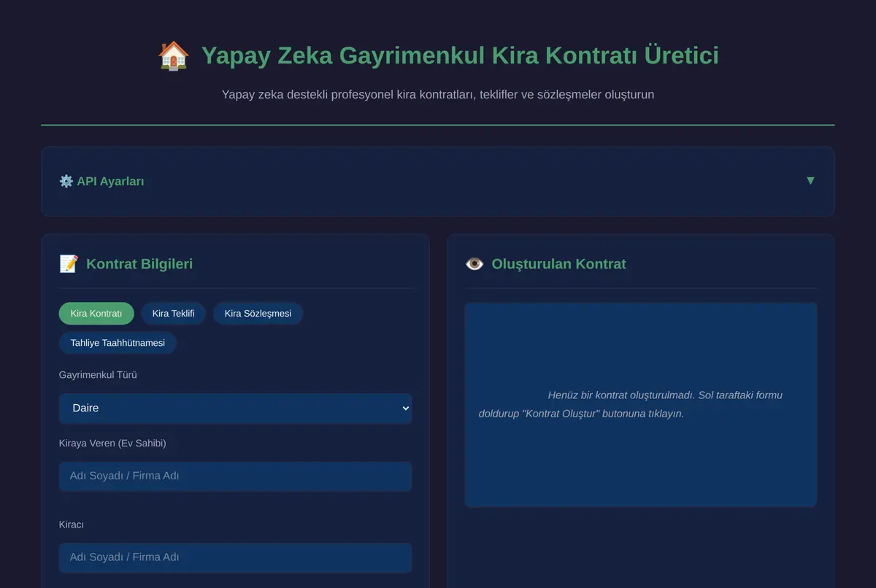Choose the Tahliye Taahhütnamesi tab
The width and height of the screenshot is (876, 588).
(118, 343)
